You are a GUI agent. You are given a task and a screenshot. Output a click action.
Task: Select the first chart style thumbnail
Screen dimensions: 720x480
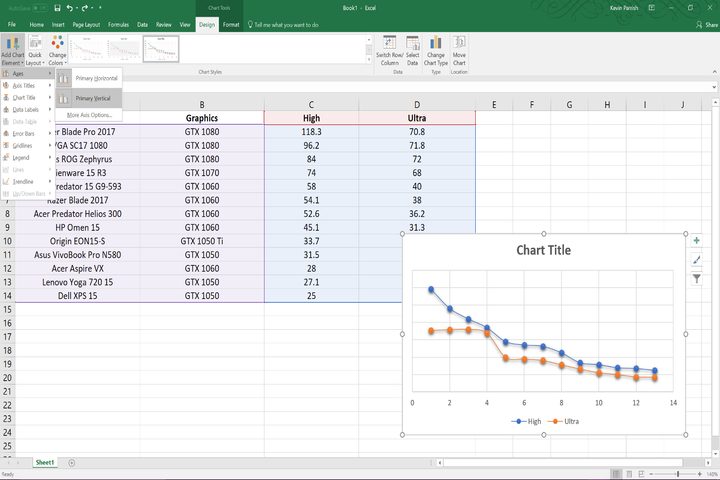click(x=87, y=49)
